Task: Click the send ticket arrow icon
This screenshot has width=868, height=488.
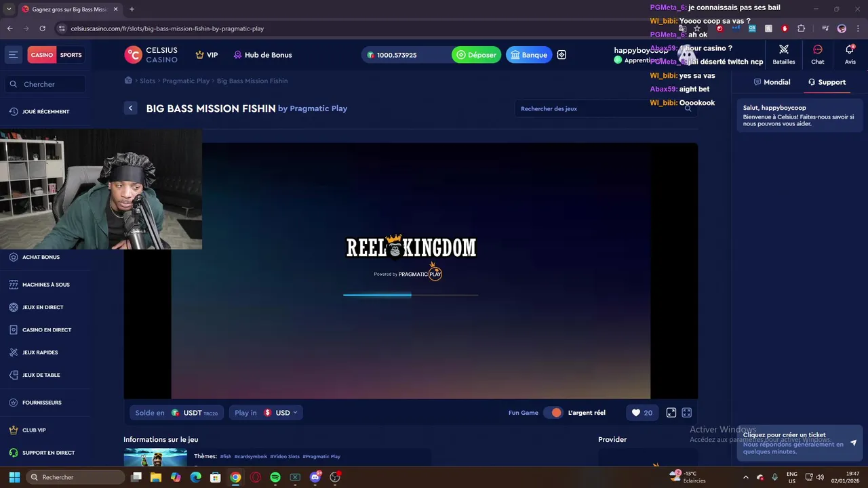Action: [853, 443]
